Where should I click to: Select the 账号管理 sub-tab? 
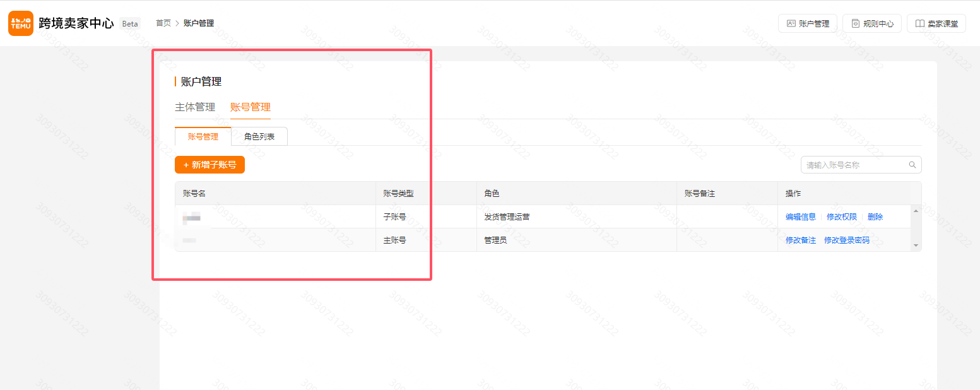203,136
